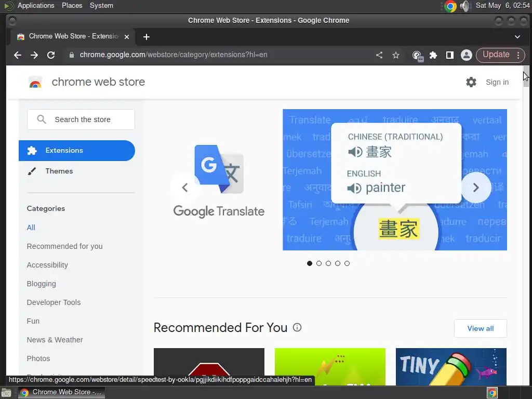The height and width of the screenshot is (399, 532).
Task: Close the Chrome Web Store tab
Action: (x=127, y=37)
